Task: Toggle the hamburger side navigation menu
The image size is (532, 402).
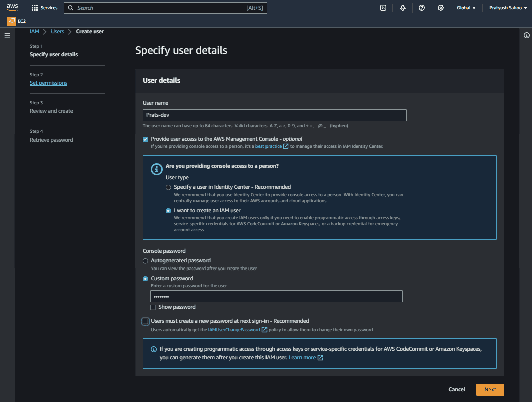Action: coord(7,35)
